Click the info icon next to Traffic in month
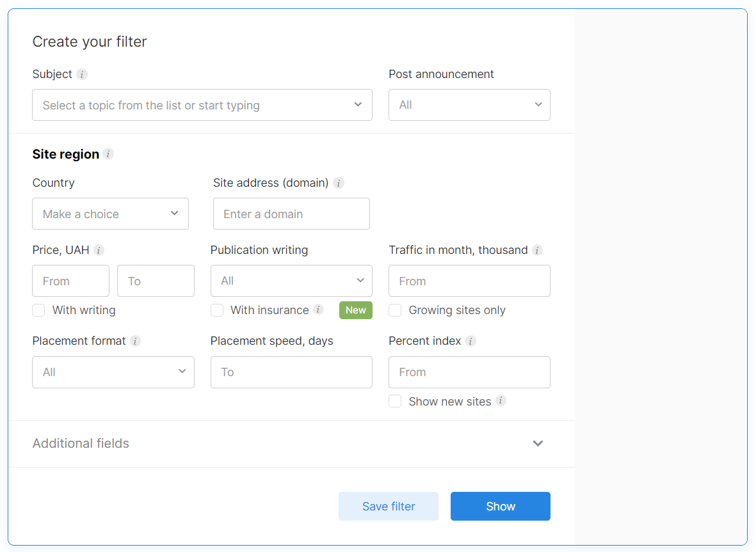This screenshot has height=552, width=756. point(538,250)
